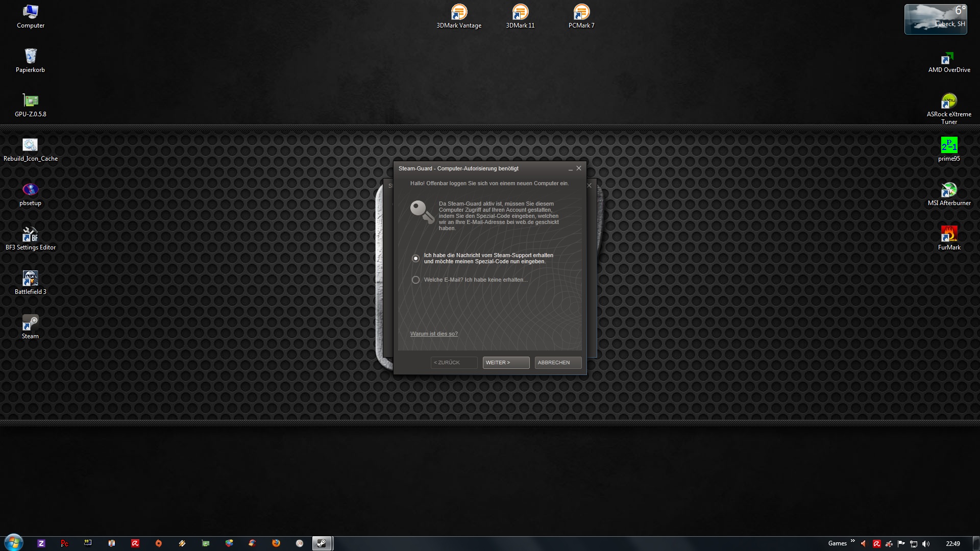Select the ASRock eXtreme Tuner shortcut
This screenshot has height=551, width=980.
click(949, 109)
